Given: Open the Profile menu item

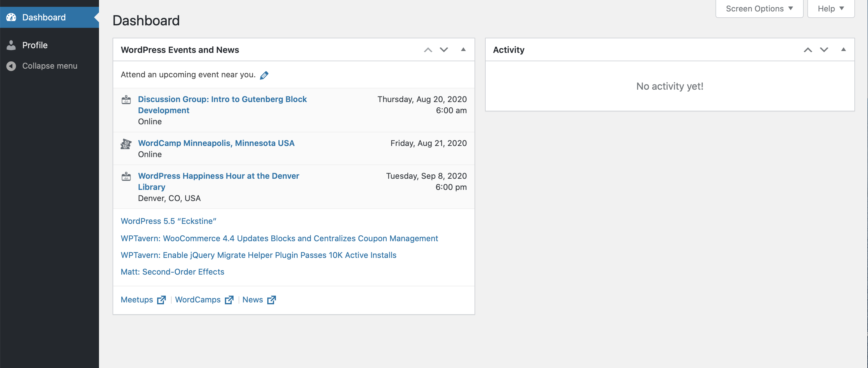Looking at the screenshot, I should (x=49, y=45).
